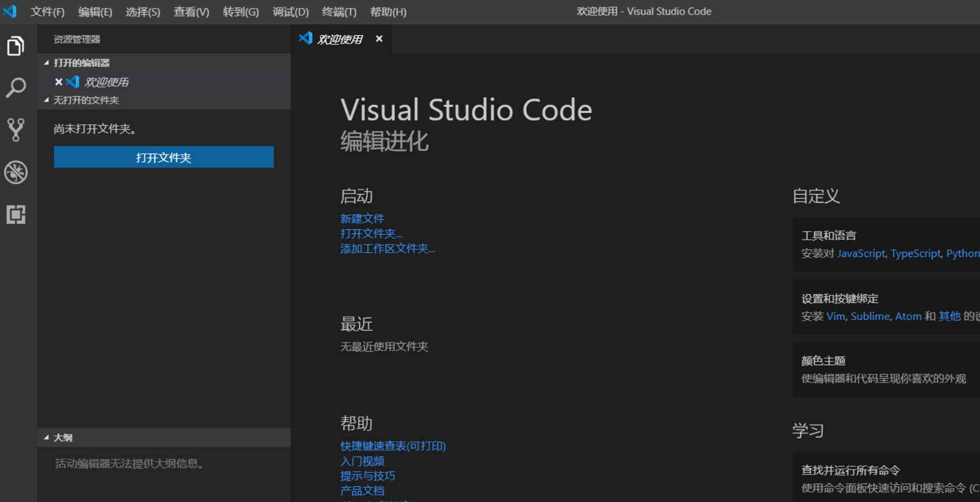This screenshot has width=980, height=502.
Task: Open the 帮助(H) menu
Action: pyautogui.click(x=388, y=11)
